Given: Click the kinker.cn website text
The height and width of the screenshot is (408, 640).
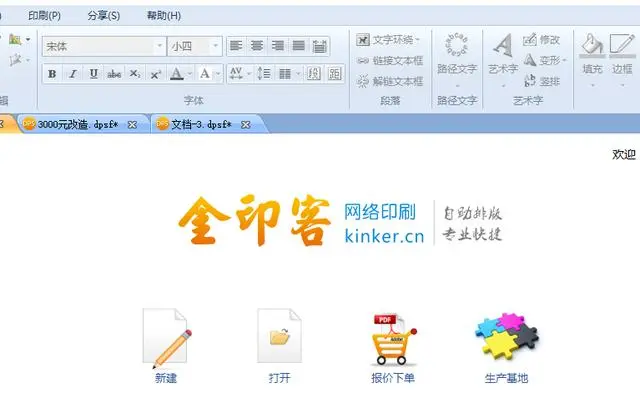Looking at the screenshot, I should pos(384,236).
